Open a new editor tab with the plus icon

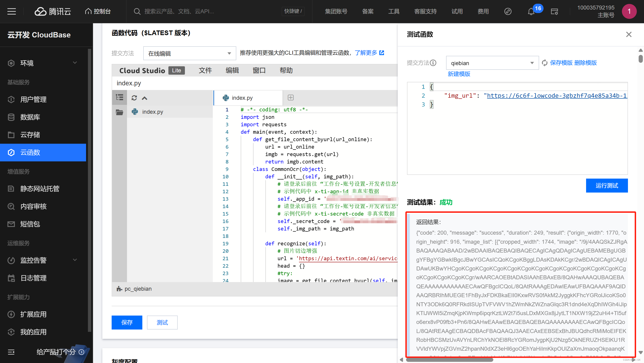(x=290, y=97)
